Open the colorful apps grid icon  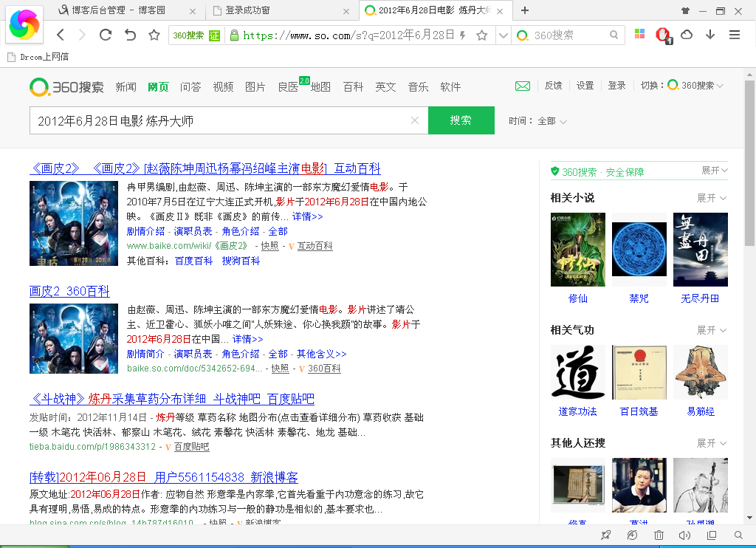(x=639, y=34)
